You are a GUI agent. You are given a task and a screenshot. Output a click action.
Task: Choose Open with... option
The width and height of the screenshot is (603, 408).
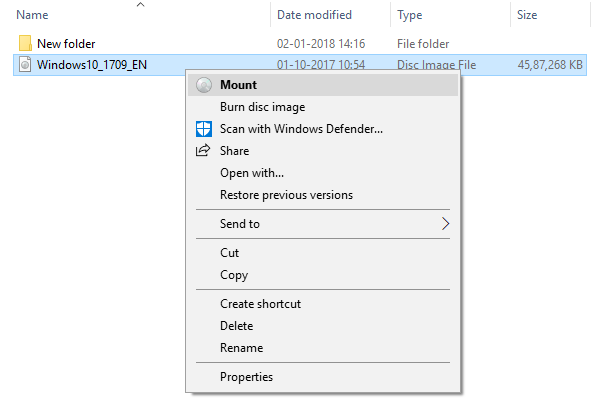323,173
